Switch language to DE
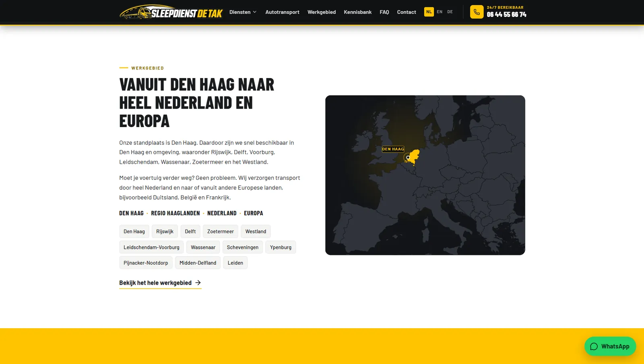 [x=450, y=12]
